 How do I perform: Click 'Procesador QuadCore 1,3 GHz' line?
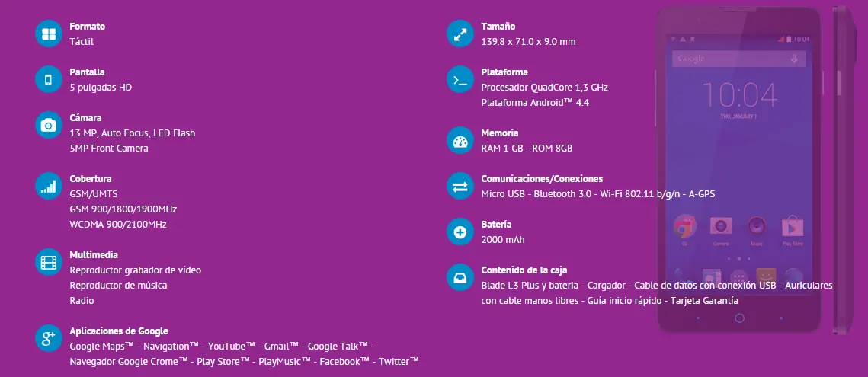[545, 88]
